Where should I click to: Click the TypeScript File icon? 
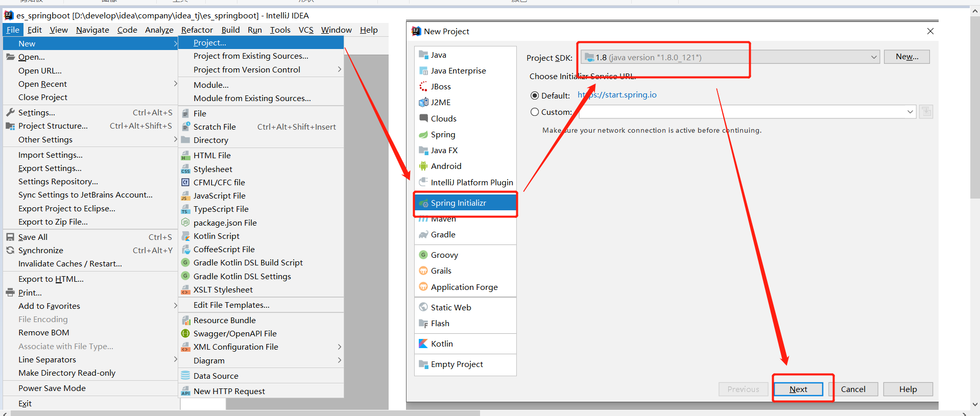point(186,209)
